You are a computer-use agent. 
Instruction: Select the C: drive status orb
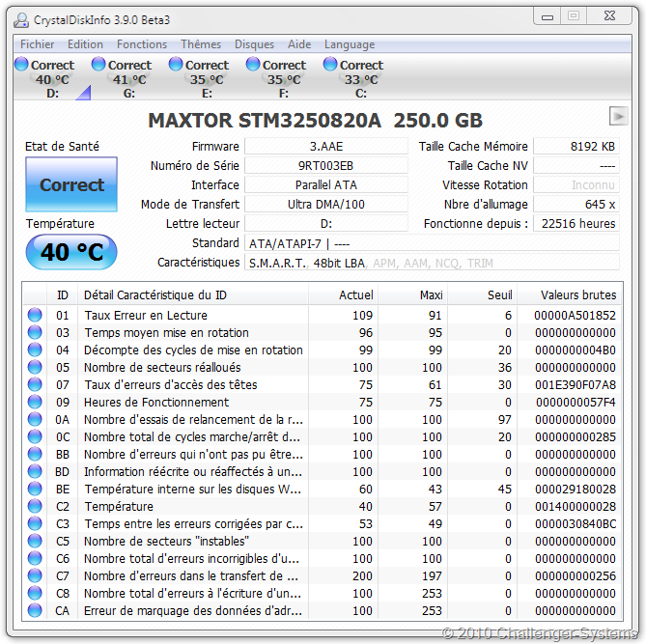[x=330, y=65]
